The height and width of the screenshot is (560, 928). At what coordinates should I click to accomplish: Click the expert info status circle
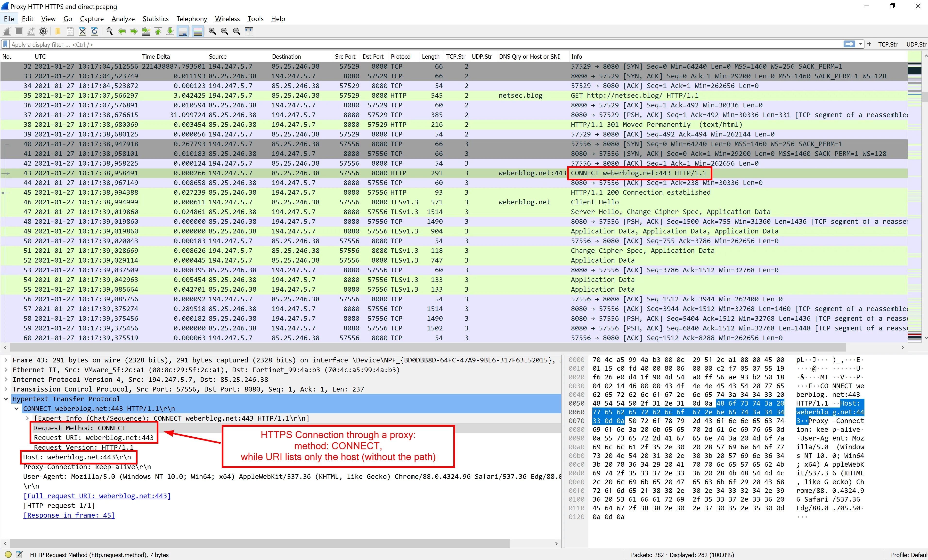[8, 554]
